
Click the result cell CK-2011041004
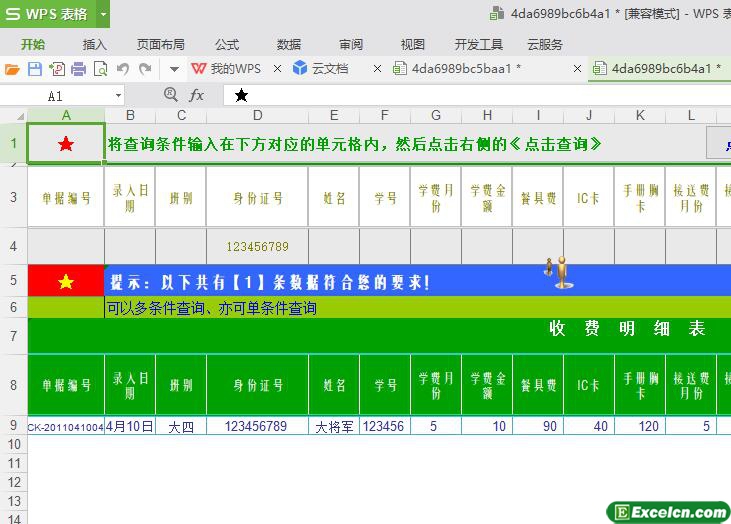pyautogui.click(x=66, y=426)
